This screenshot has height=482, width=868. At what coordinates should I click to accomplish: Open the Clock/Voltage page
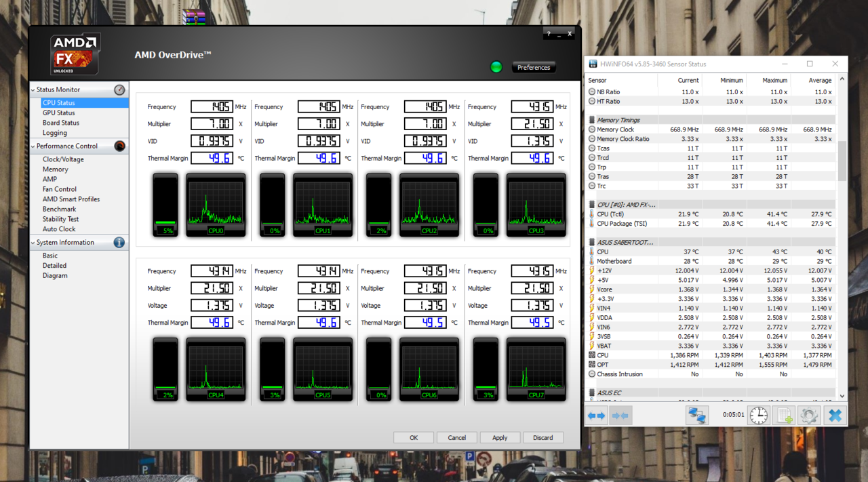point(63,159)
